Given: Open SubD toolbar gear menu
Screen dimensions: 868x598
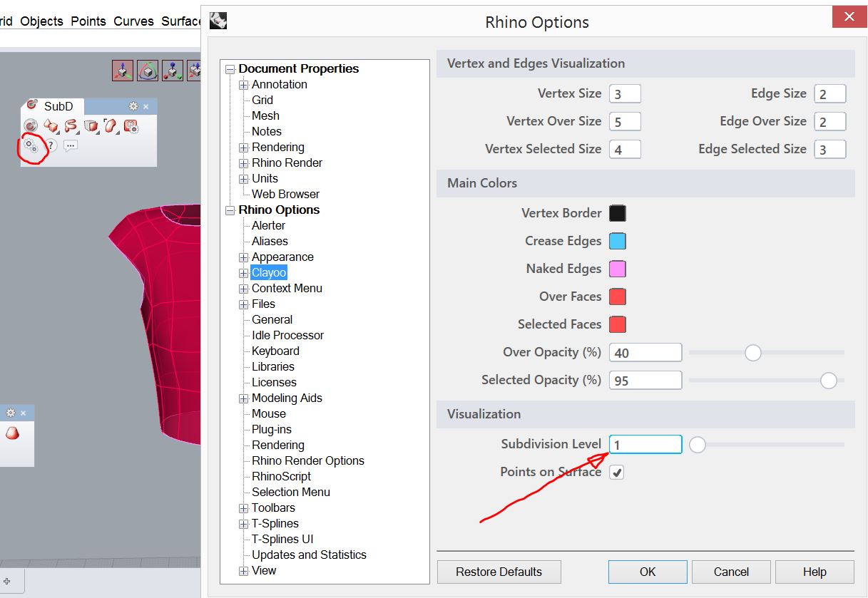Looking at the screenshot, I should pos(133,106).
